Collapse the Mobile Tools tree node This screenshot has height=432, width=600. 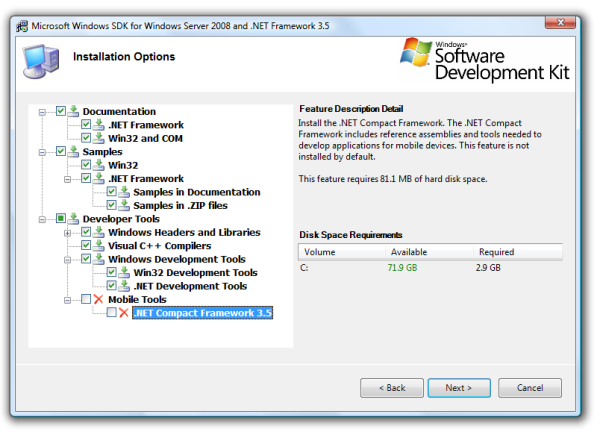point(67,300)
